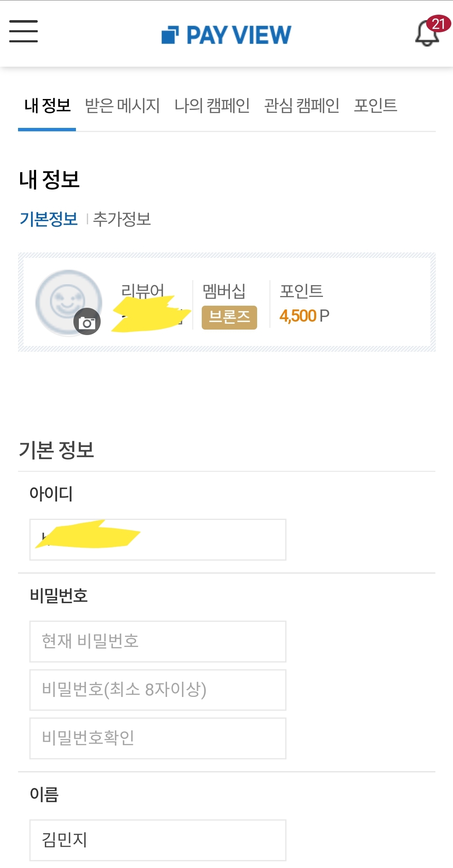The image size is (453, 868).
Task: Focus the 아이디 input field
Action: [x=158, y=540]
